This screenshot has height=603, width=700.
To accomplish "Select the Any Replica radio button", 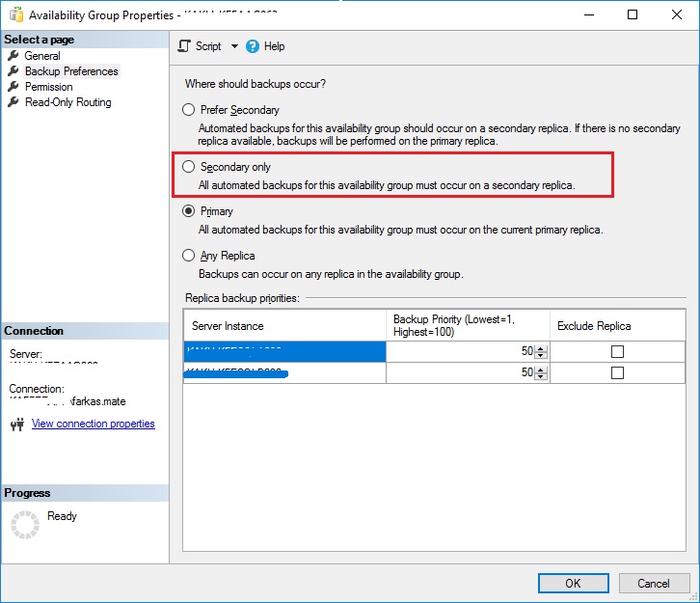I will pos(188,256).
